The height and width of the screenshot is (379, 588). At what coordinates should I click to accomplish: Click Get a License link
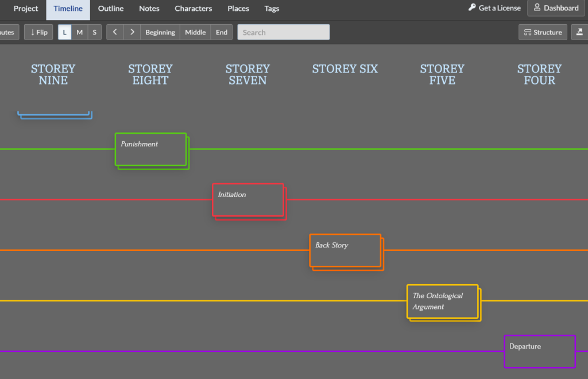pos(494,8)
